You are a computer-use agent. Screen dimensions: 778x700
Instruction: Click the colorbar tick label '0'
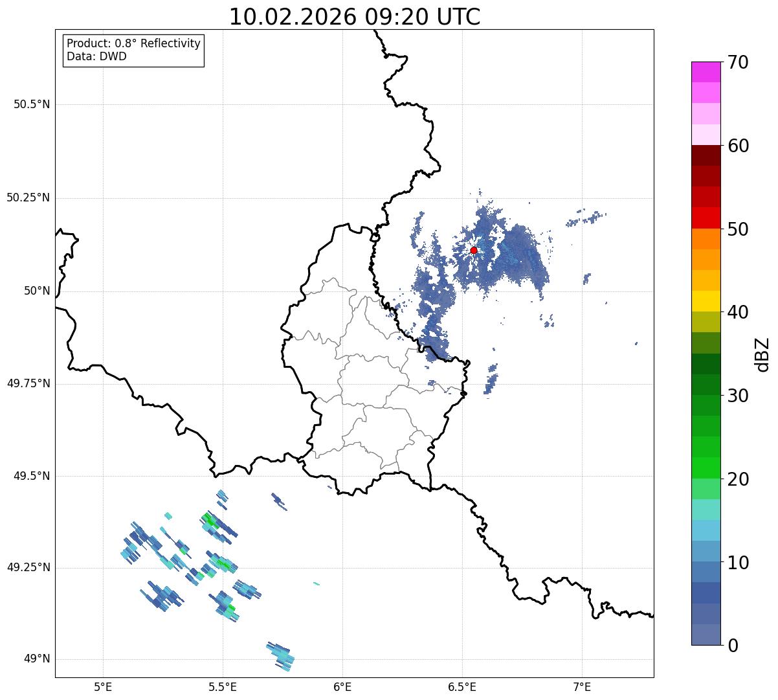[733, 646]
